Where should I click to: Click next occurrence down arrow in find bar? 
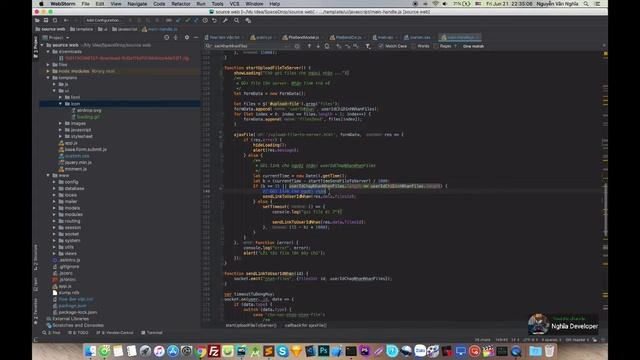coord(318,46)
